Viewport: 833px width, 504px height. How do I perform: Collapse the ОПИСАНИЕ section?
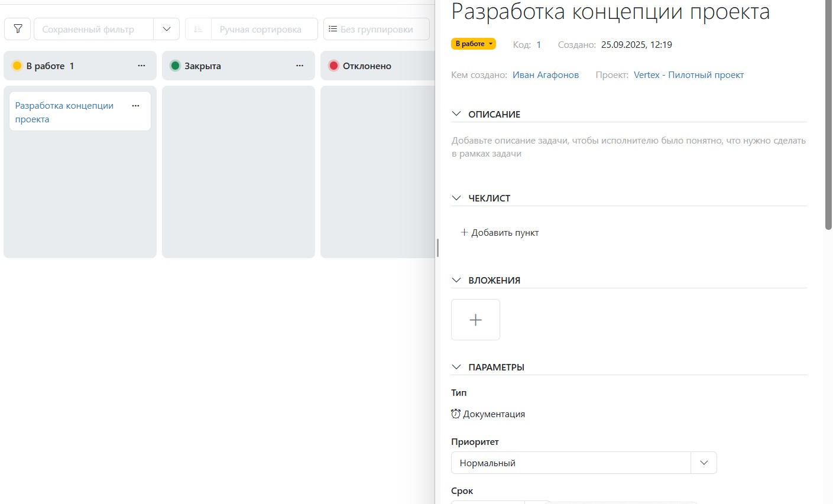pos(456,114)
